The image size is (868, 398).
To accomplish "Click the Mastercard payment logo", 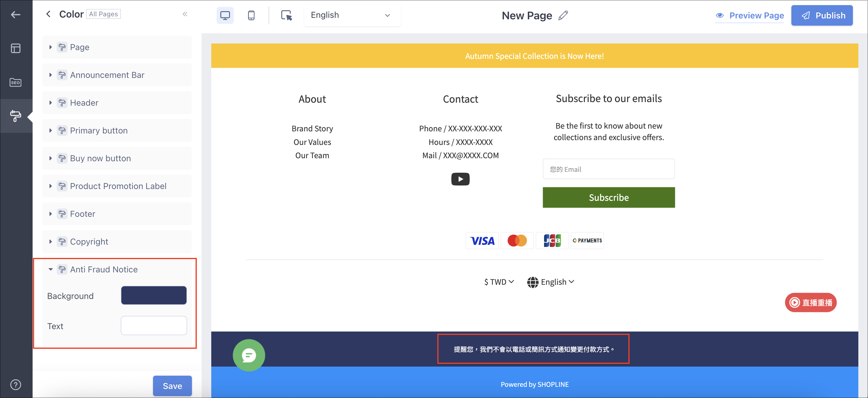I will point(517,241).
